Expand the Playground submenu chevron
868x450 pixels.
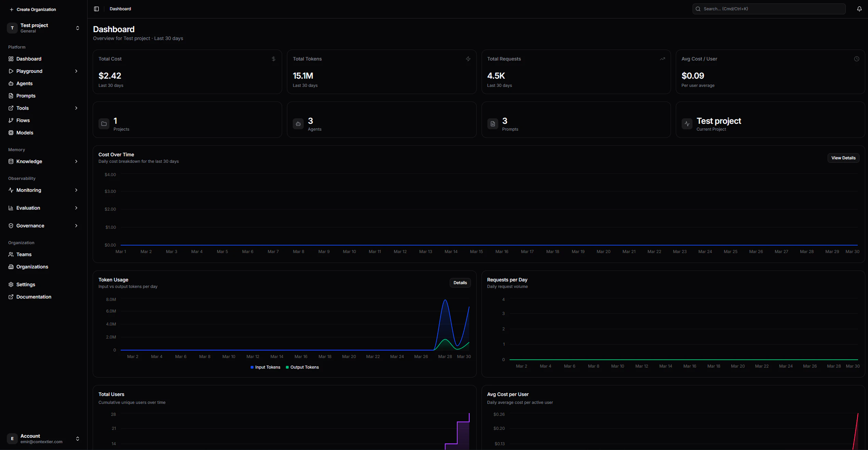pos(76,71)
